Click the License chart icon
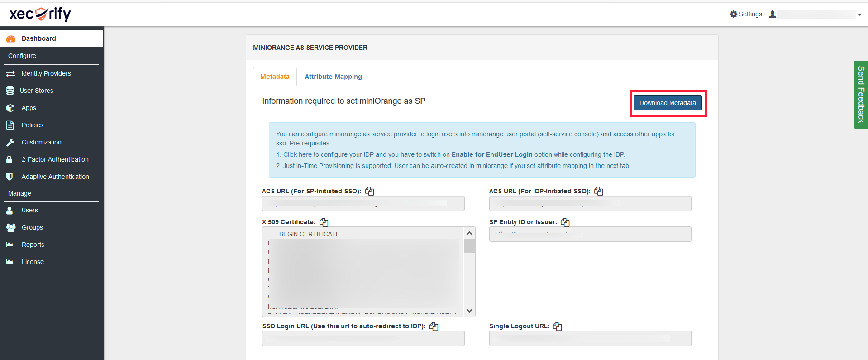 click(10, 262)
